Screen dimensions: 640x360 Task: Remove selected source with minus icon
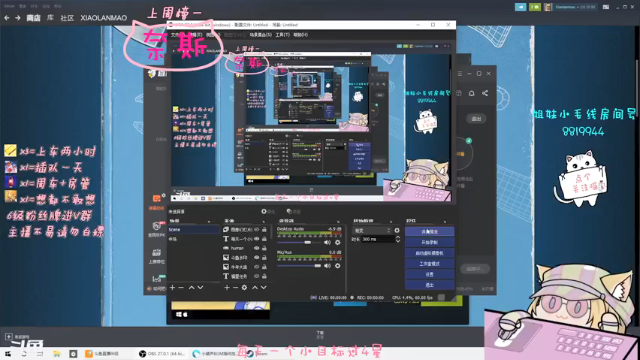click(236, 287)
